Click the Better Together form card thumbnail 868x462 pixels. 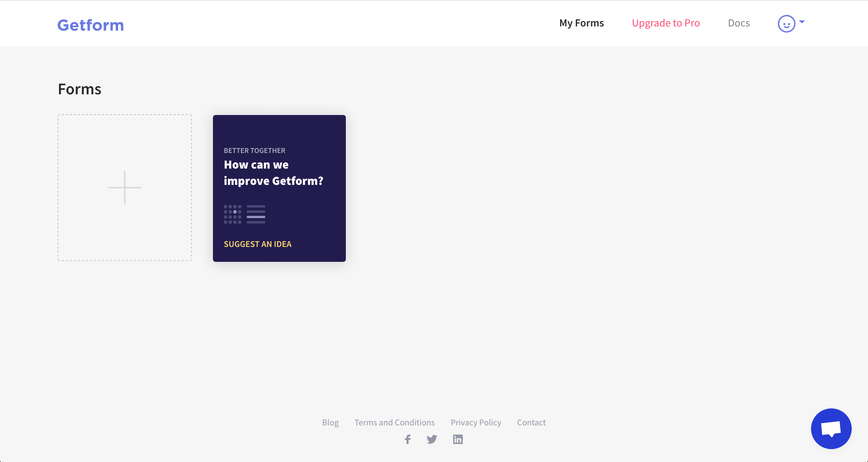pyautogui.click(x=279, y=188)
